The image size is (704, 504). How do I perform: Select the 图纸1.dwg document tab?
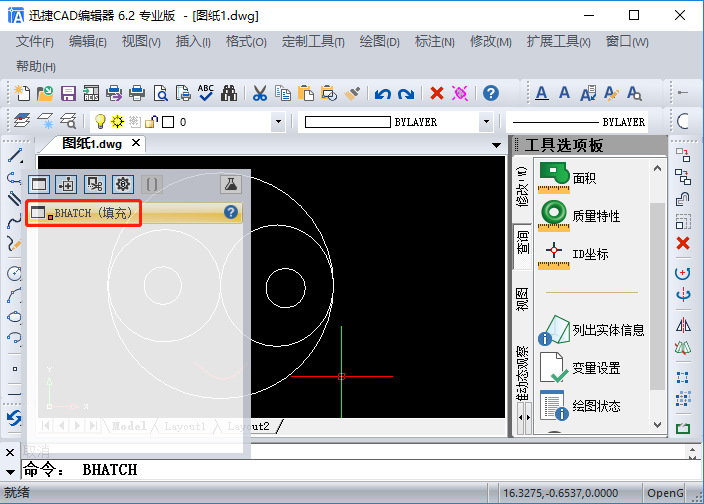pos(92,144)
